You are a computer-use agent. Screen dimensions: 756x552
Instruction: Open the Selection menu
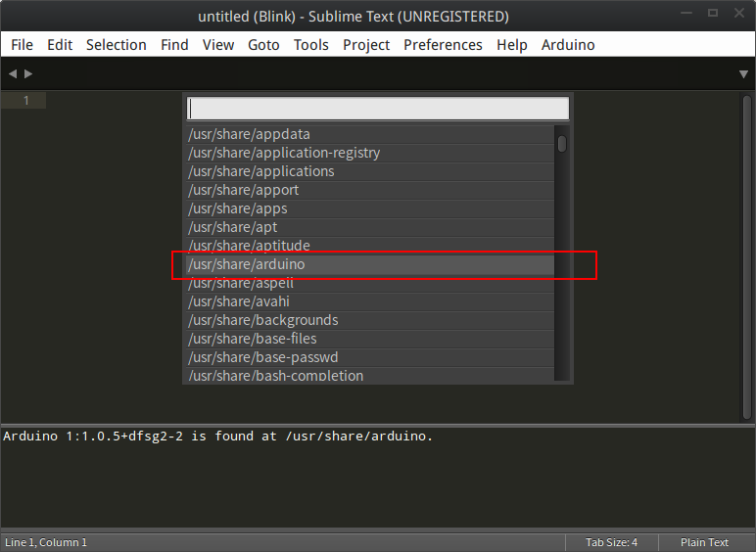(117, 45)
